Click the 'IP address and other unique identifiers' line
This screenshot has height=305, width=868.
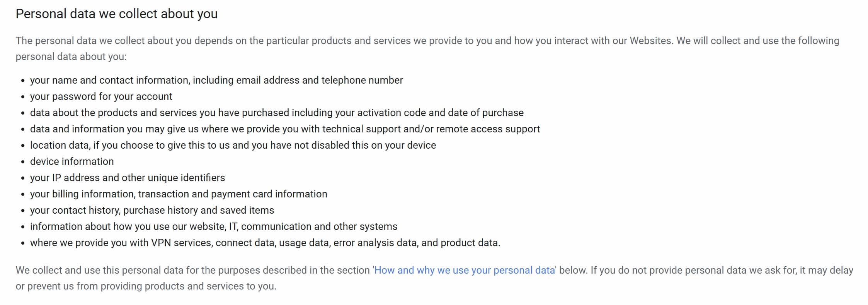click(128, 178)
